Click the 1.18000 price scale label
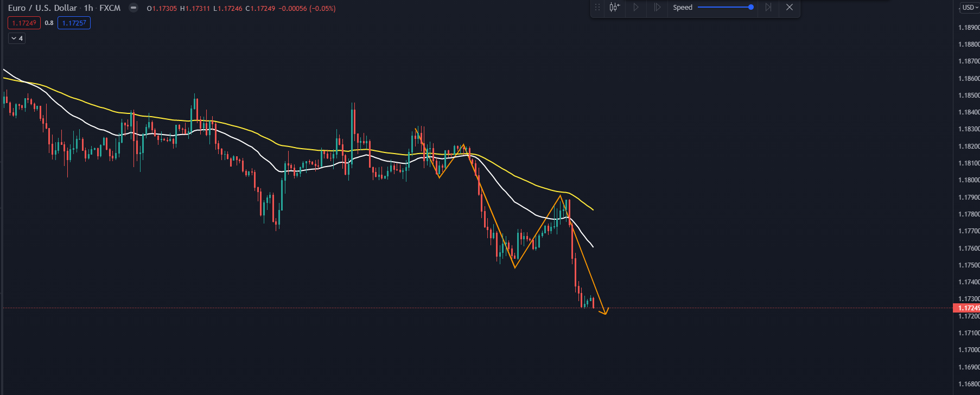 click(x=969, y=180)
